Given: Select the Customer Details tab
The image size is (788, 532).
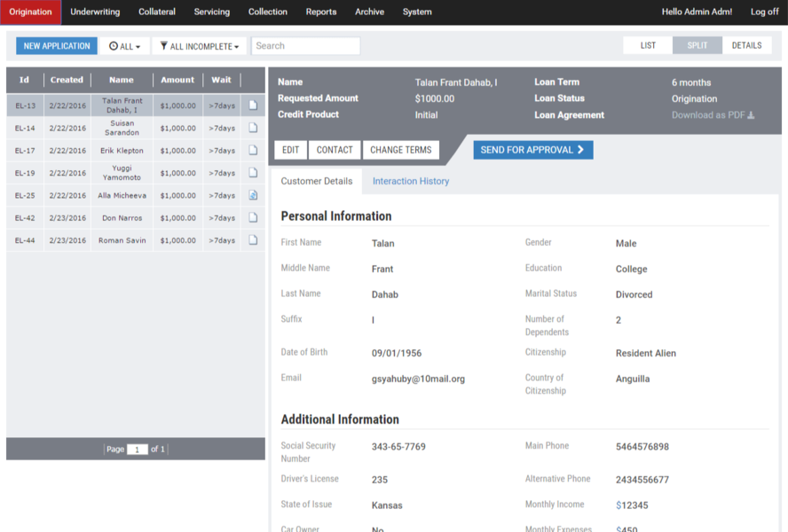Looking at the screenshot, I should point(317,181).
